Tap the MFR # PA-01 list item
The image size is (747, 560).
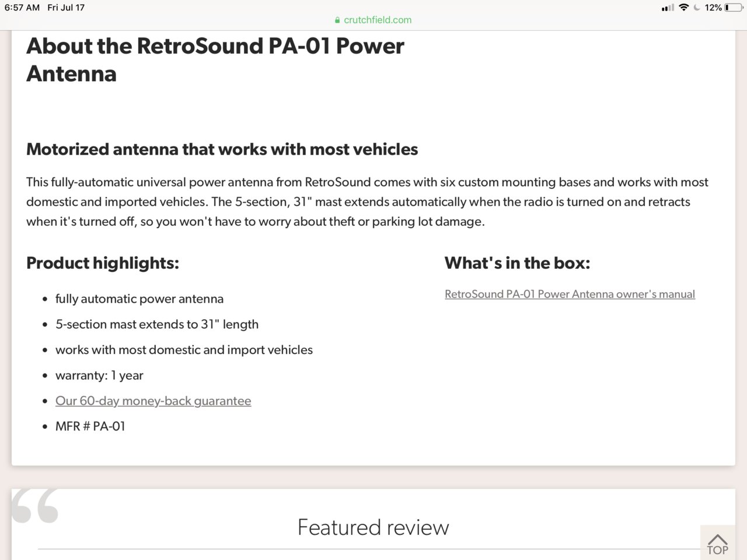(x=90, y=426)
